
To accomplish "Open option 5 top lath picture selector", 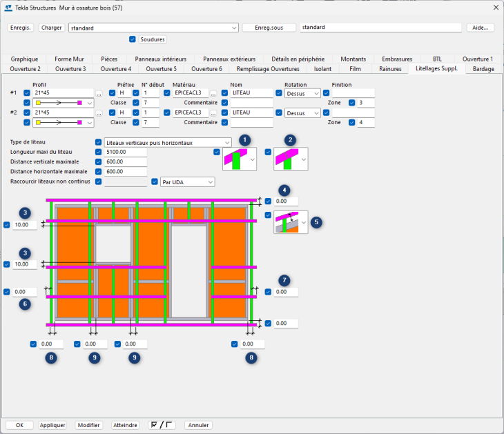I will [x=291, y=222].
